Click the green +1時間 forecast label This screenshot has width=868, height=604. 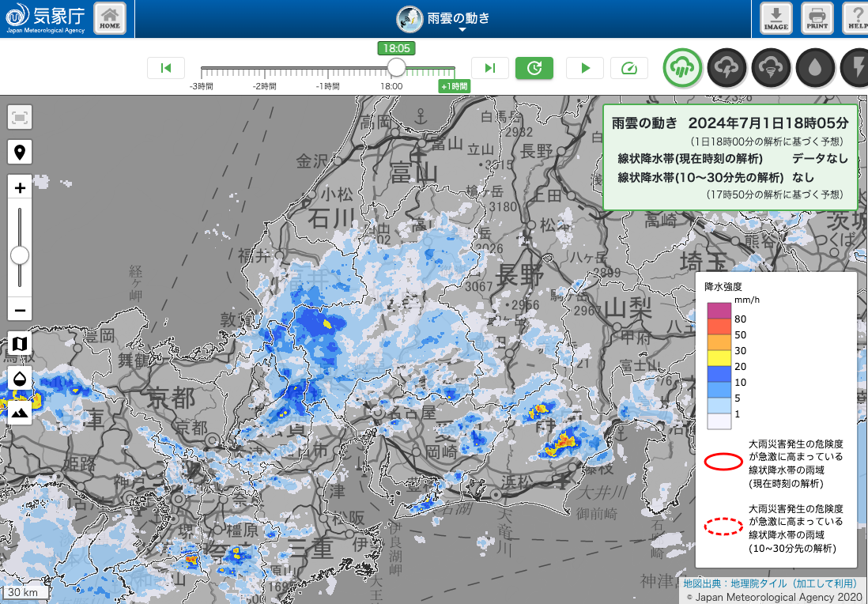coord(455,86)
